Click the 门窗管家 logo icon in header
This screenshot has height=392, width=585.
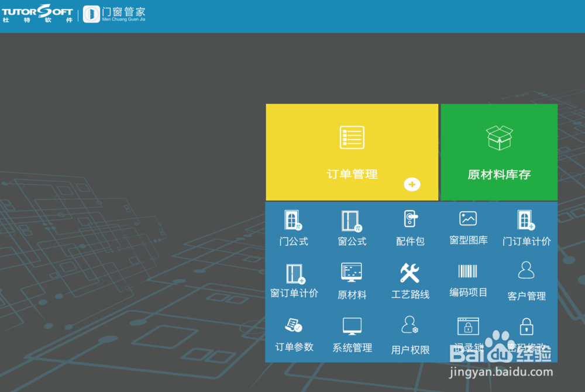click(x=91, y=14)
